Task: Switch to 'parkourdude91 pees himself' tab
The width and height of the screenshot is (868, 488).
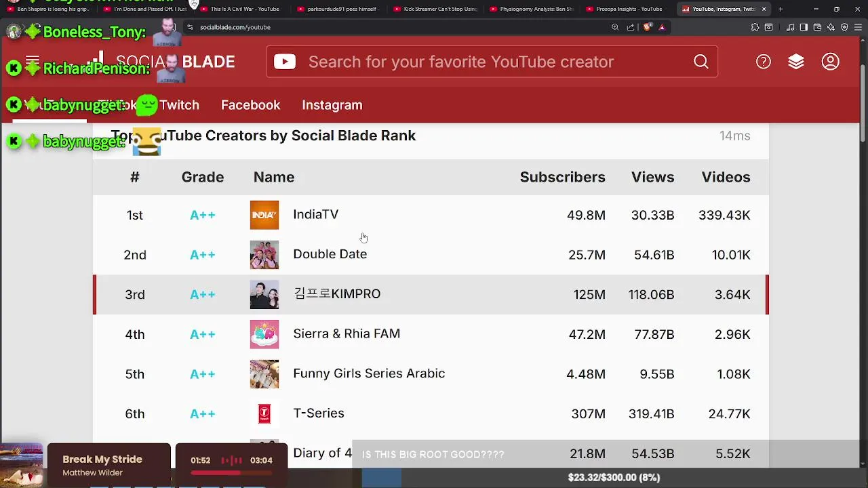Action: pos(337,9)
